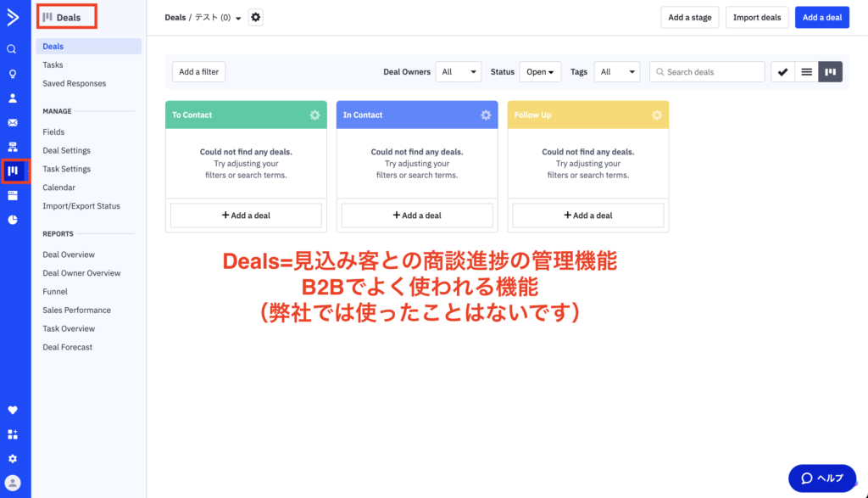Click the Add a filter button
The image size is (868, 498).
(x=198, y=71)
